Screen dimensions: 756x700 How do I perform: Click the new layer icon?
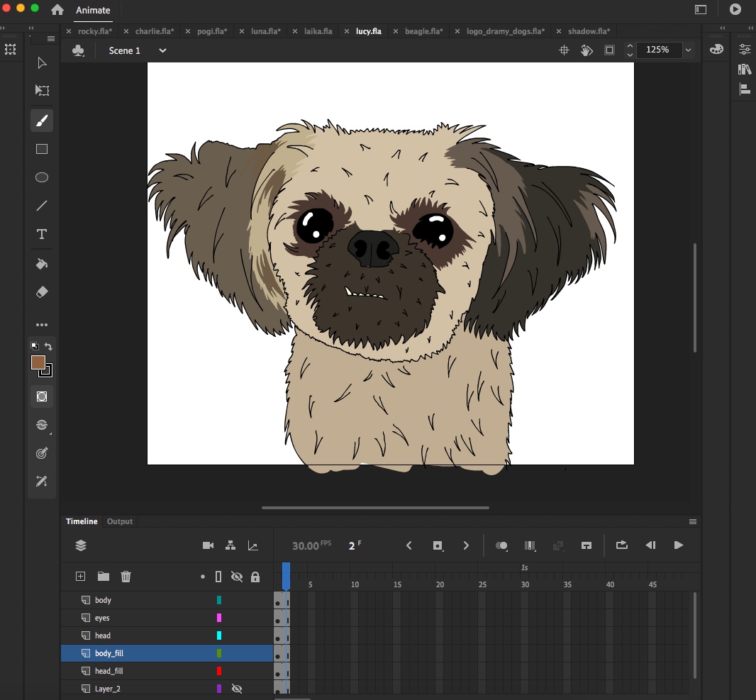tap(81, 577)
